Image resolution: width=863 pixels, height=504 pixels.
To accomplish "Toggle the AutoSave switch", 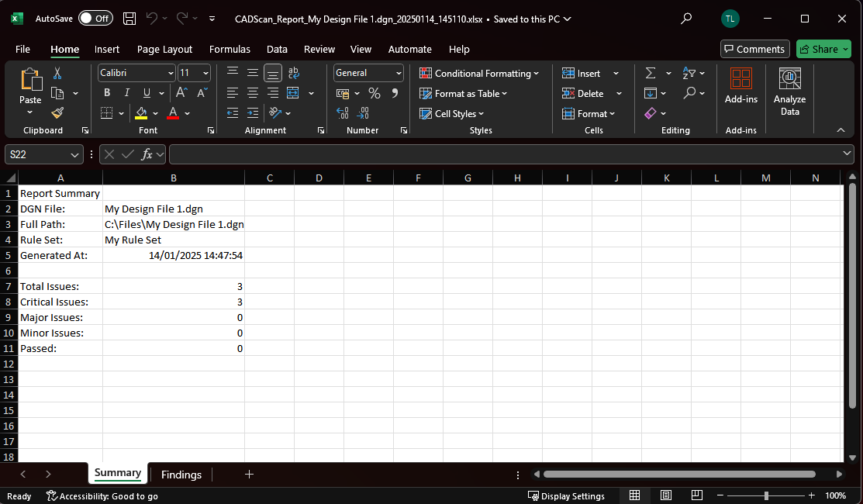I will tap(95, 18).
